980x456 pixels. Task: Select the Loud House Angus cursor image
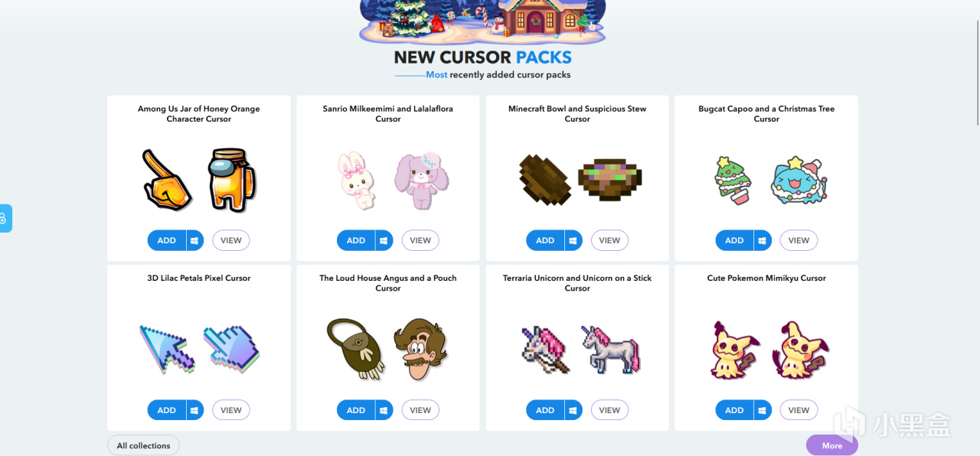388,349
